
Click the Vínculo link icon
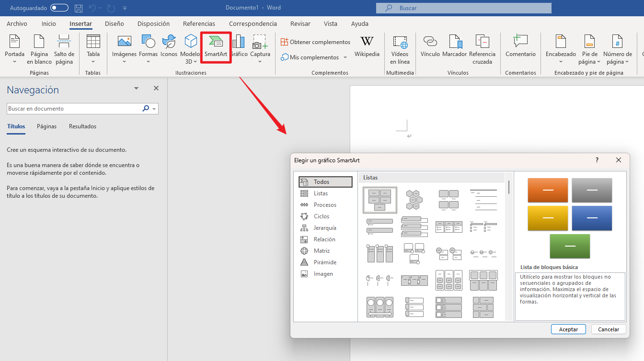[430, 42]
